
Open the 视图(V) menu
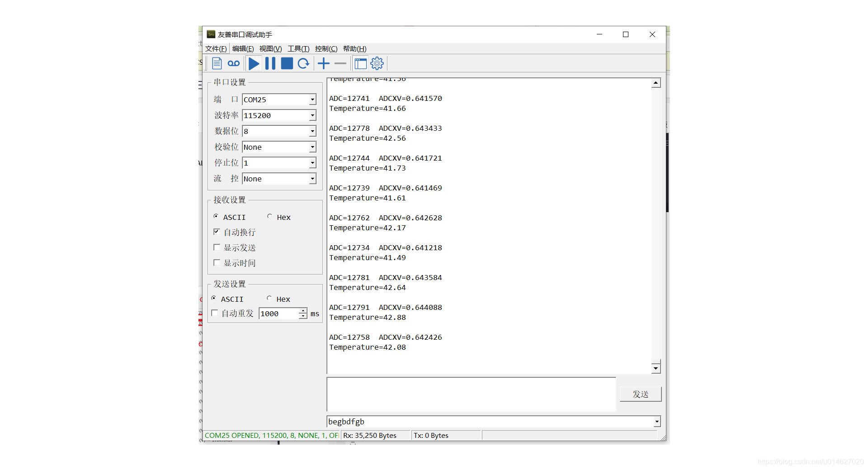click(271, 49)
